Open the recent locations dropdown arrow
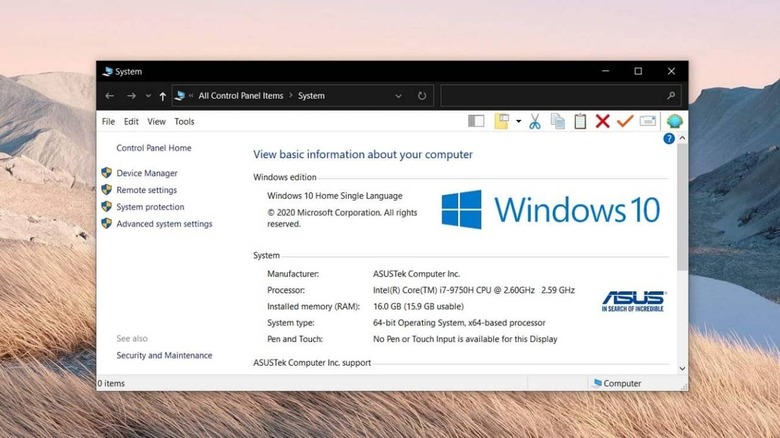This screenshot has width=780, height=438. 148,96
